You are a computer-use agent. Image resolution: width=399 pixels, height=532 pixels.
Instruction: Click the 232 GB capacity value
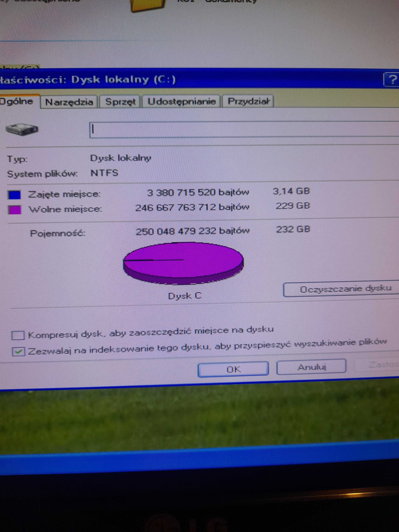[293, 229]
